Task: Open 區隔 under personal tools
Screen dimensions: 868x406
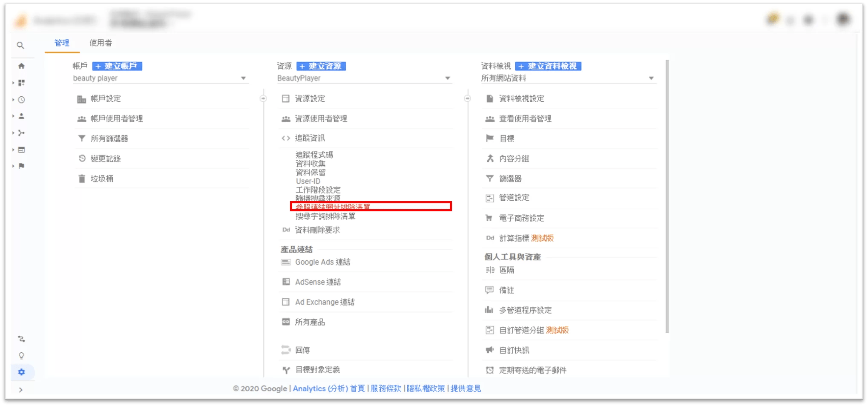Action: click(x=506, y=270)
